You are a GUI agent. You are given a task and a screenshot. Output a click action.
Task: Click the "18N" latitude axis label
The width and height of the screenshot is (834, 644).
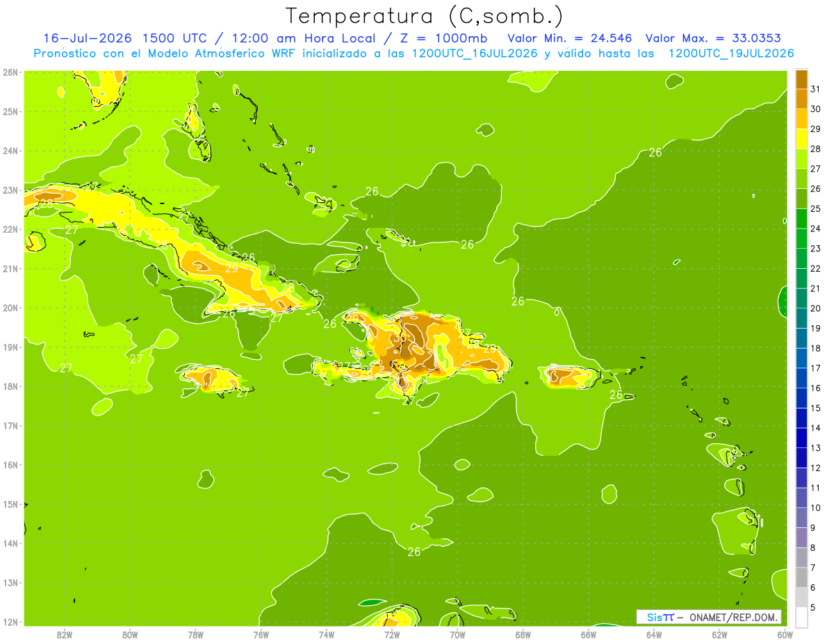click(x=10, y=386)
